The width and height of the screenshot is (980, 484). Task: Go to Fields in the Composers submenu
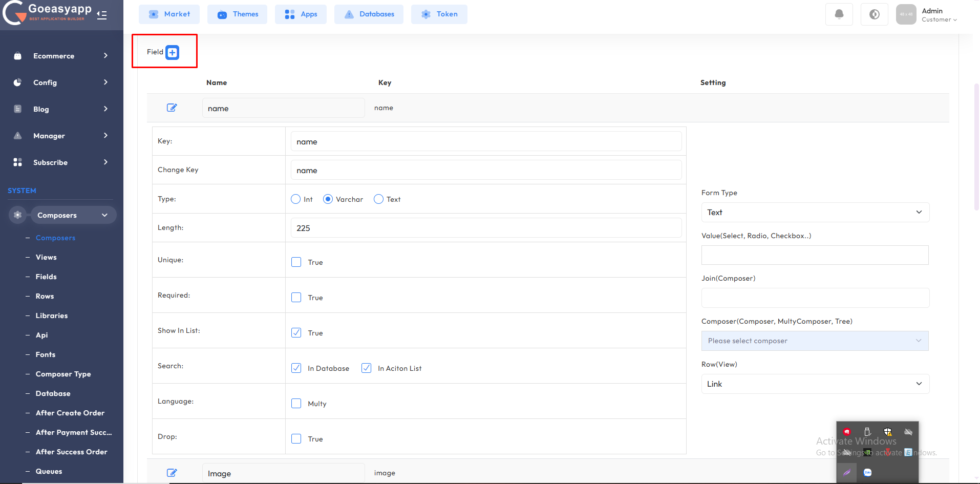[46, 277]
